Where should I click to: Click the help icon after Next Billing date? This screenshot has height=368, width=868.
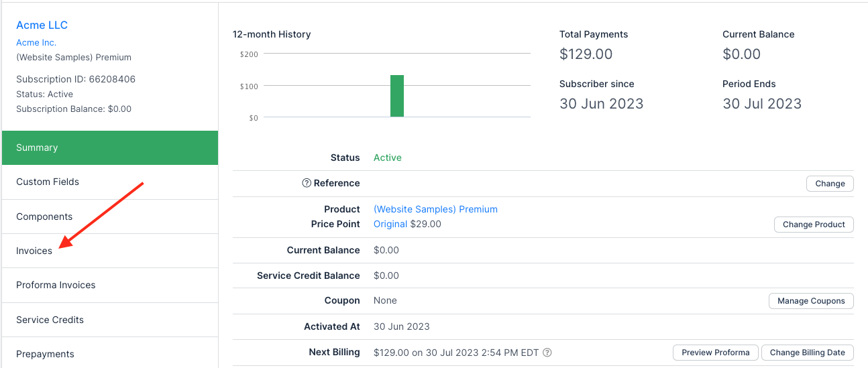coord(547,353)
